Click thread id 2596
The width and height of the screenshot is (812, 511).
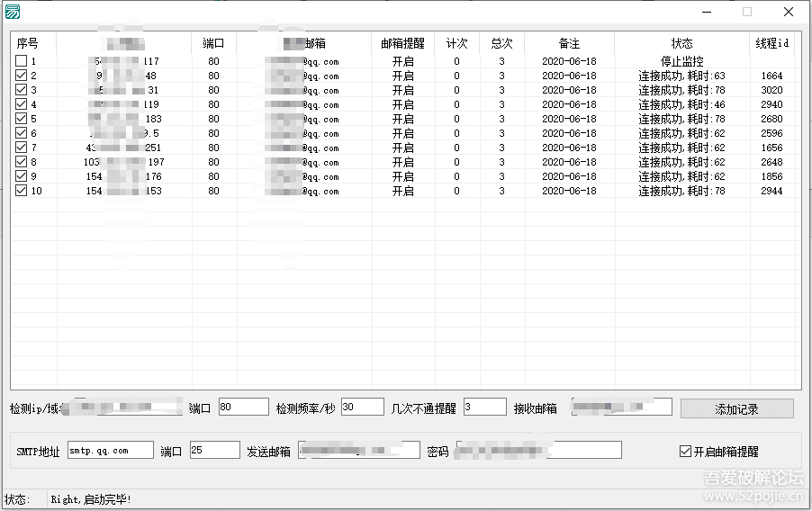tap(771, 133)
